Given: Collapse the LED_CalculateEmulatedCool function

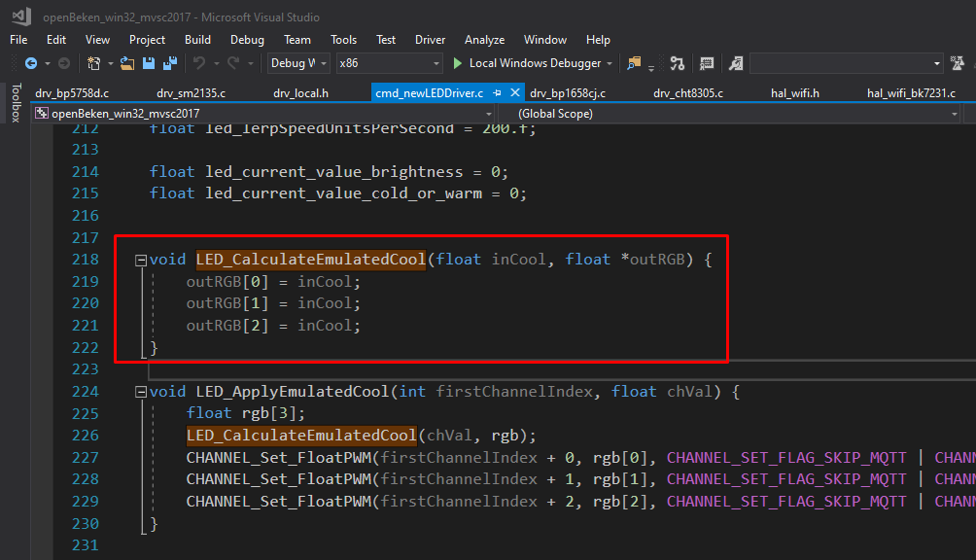Looking at the screenshot, I should (x=141, y=261).
